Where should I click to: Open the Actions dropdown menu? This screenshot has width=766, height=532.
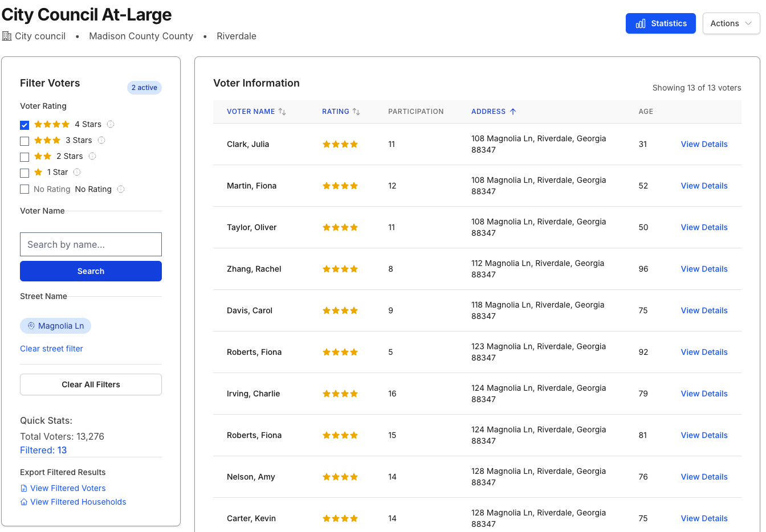(x=731, y=23)
